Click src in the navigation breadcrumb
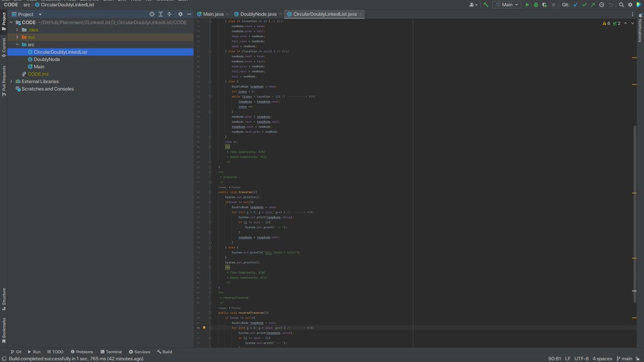 pyautogui.click(x=26, y=4)
